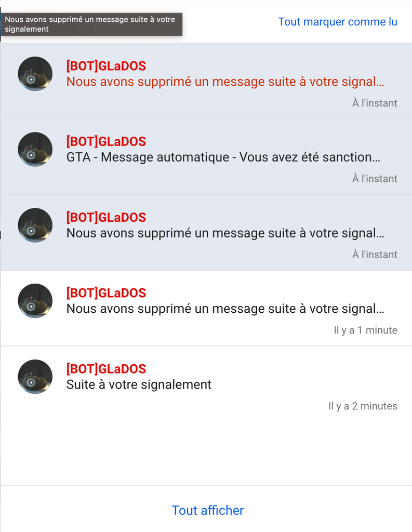
Task: Select the message text in the third notification
Action: [225, 233]
